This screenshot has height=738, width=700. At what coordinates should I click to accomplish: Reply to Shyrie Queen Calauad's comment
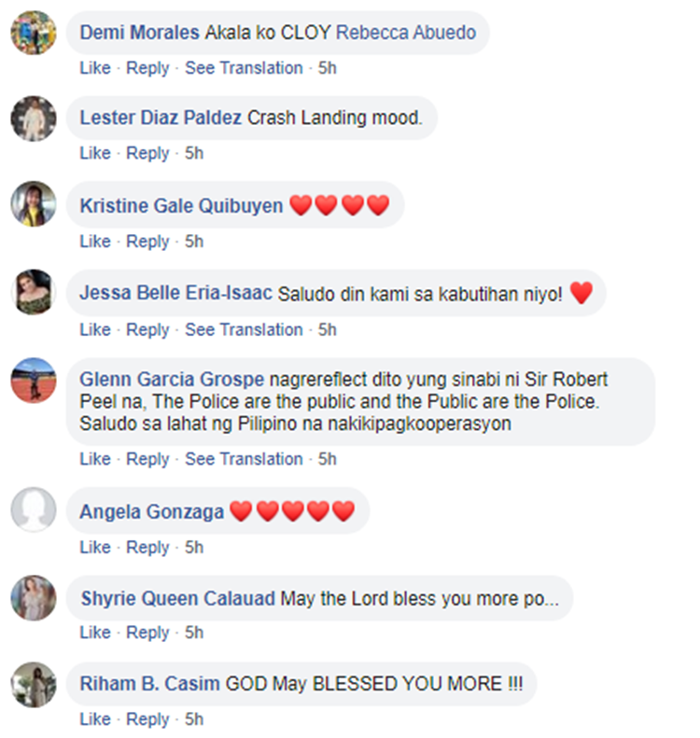click(147, 634)
